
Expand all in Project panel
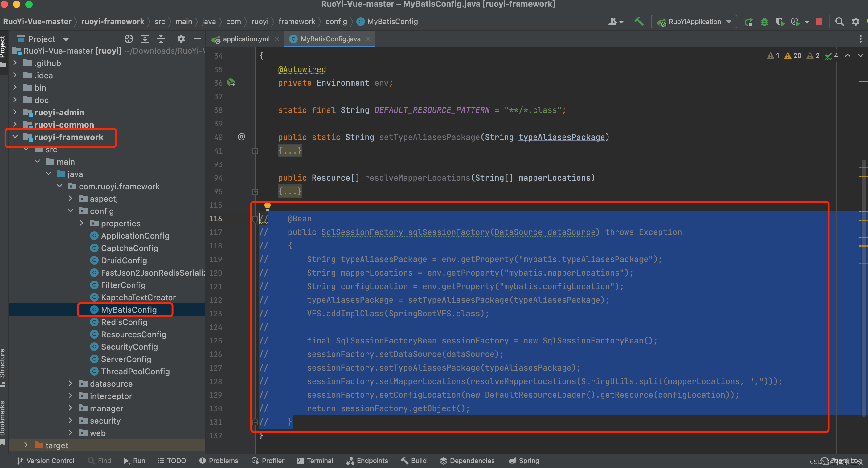pos(145,39)
